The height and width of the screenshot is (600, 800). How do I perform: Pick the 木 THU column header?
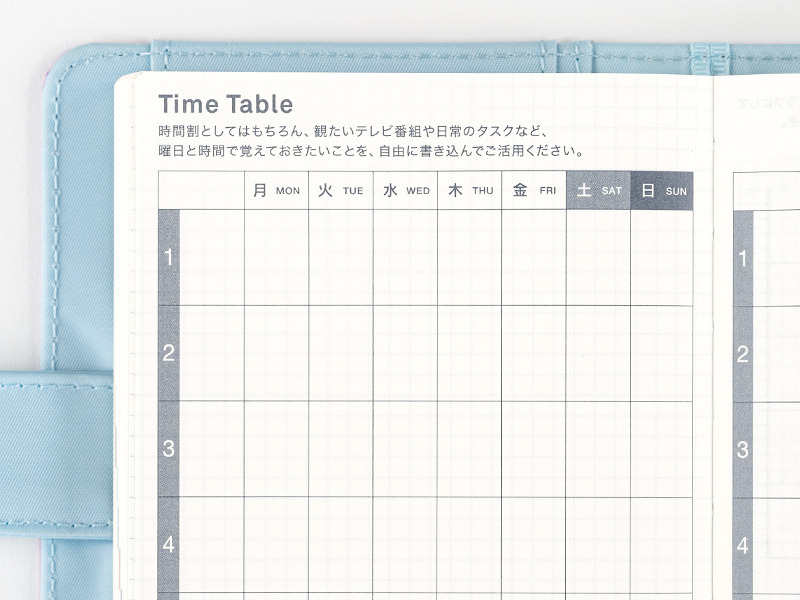(x=469, y=190)
